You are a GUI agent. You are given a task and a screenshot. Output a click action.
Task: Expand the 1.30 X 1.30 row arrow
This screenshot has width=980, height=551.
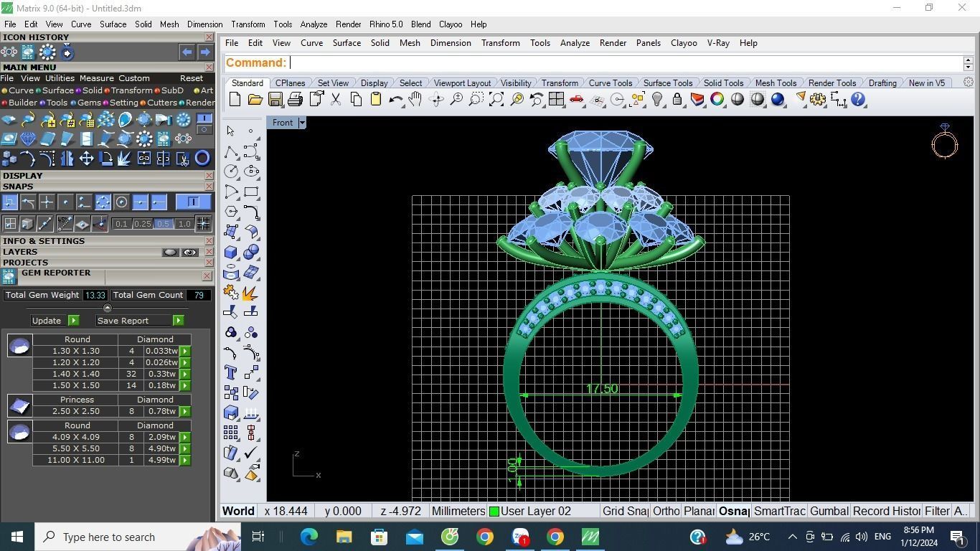pos(185,351)
